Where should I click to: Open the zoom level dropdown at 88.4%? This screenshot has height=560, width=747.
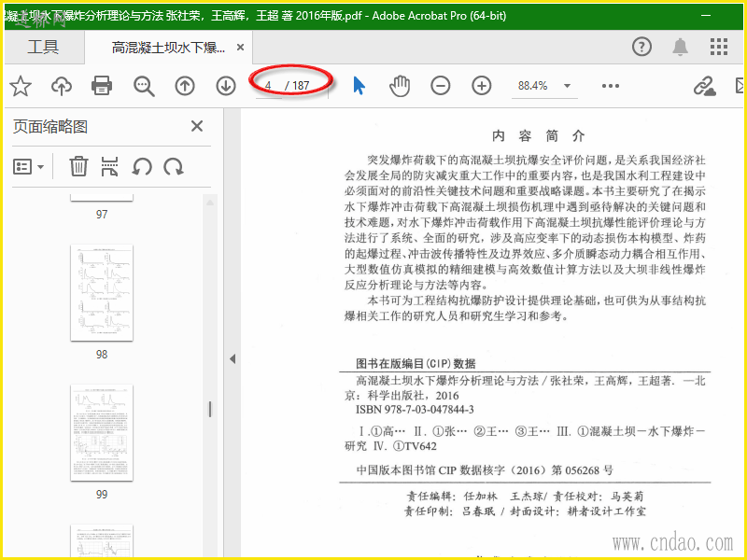coord(567,86)
